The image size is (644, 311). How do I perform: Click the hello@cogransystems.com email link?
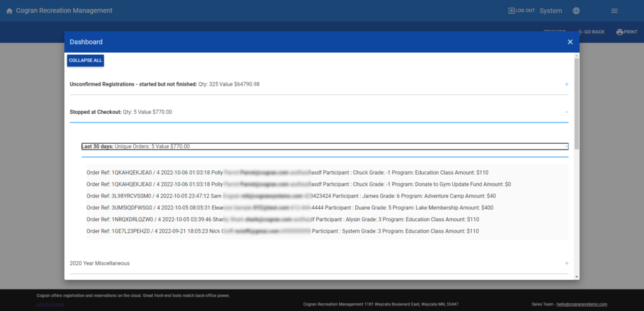point(582,304)
